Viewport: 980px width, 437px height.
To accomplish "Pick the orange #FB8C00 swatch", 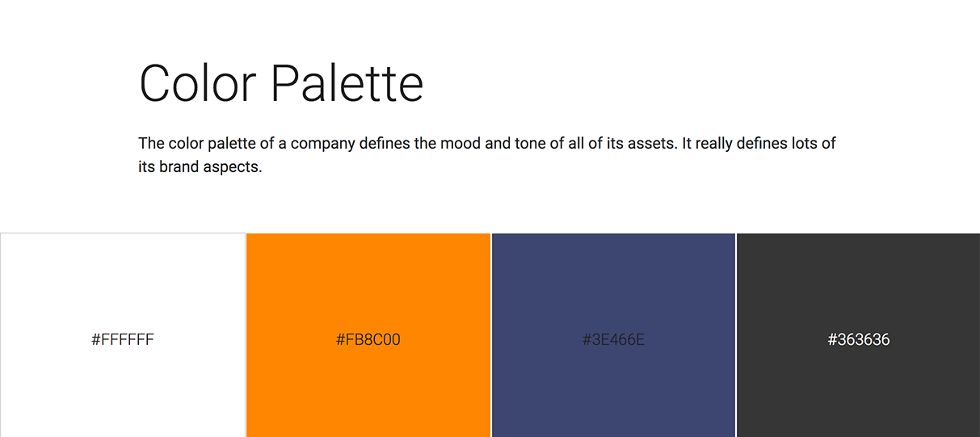I will click(x=368, y=335).
